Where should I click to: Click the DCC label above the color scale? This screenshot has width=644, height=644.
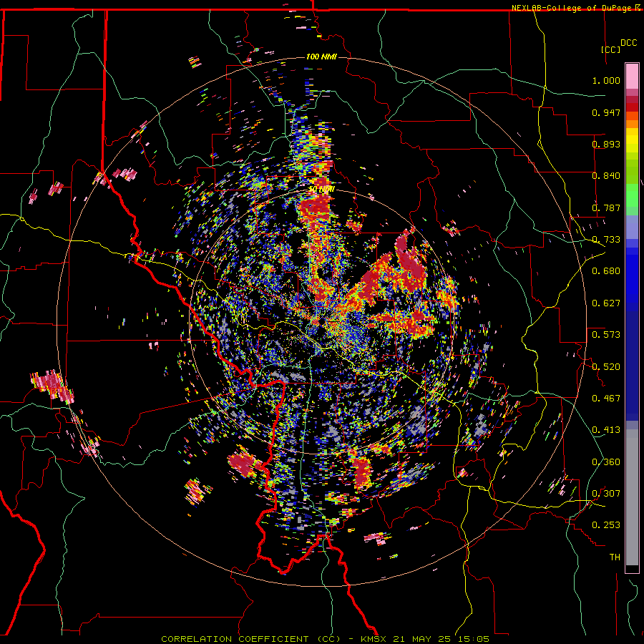click(x=629, y=43)
